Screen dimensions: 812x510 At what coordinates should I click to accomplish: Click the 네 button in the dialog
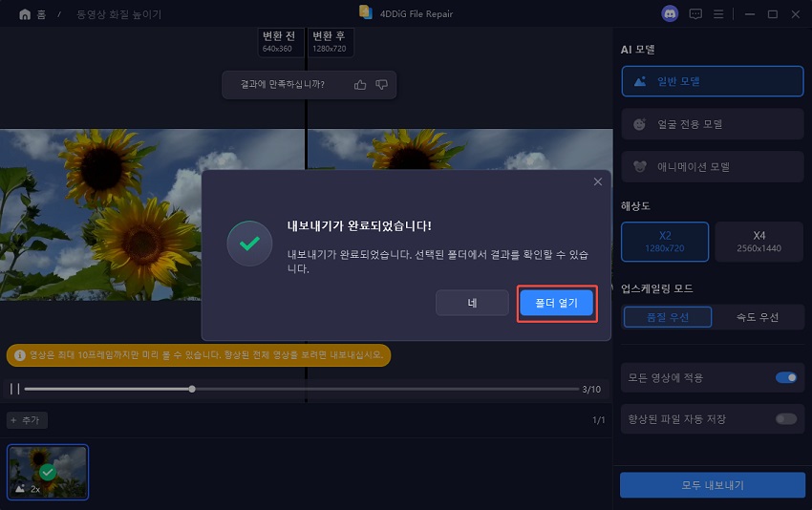(472, 303)
